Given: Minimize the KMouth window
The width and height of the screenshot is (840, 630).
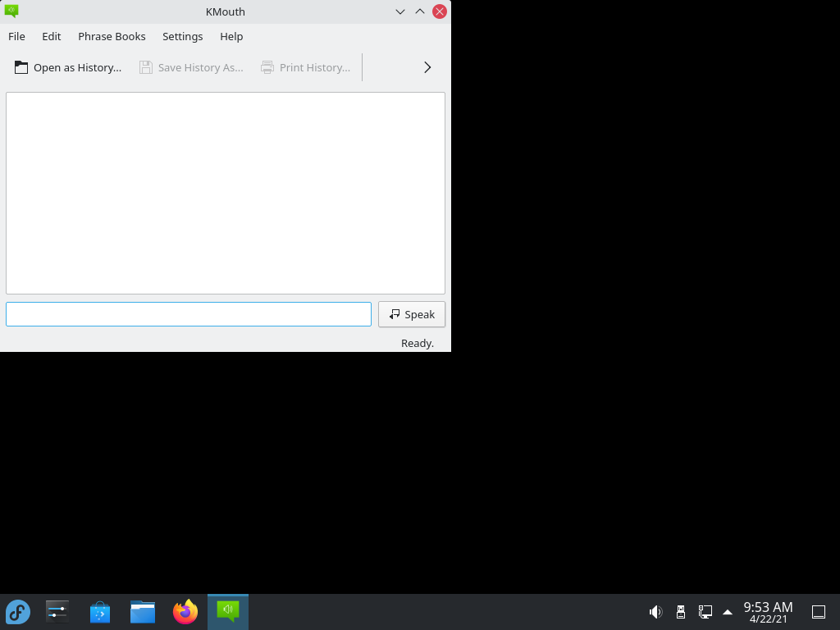Looking at the screenshot, I should point(400,11).
